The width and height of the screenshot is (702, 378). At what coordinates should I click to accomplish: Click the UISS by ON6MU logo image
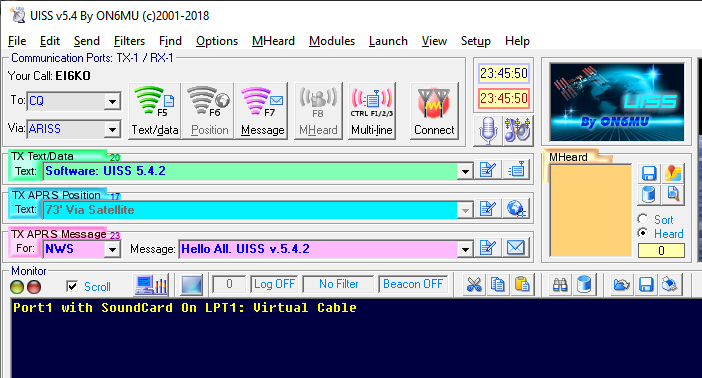pyautogui.click(x=617, y=103)
